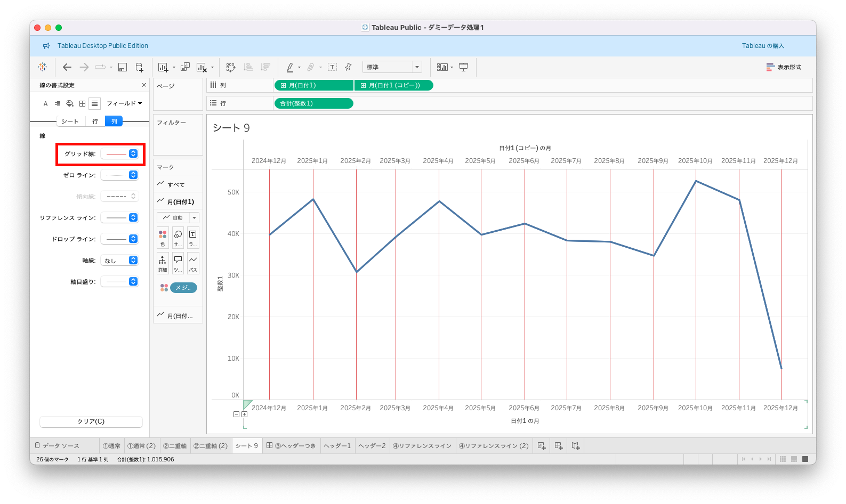The height and width of the screenshot is (504, 846).
Task: Open the ②二重軸 sheet tab
Action: click(x=174, y=446)
